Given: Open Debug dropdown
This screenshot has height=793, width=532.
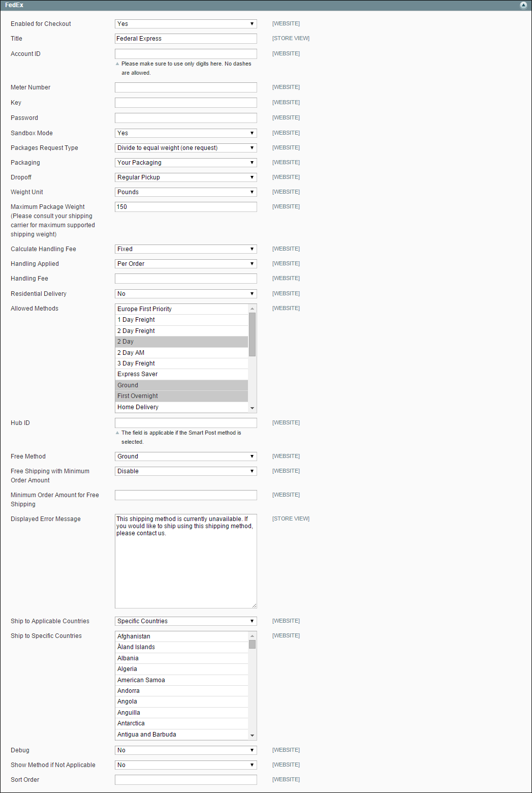Looking at the screenshot, I should (x=186, y=750).
